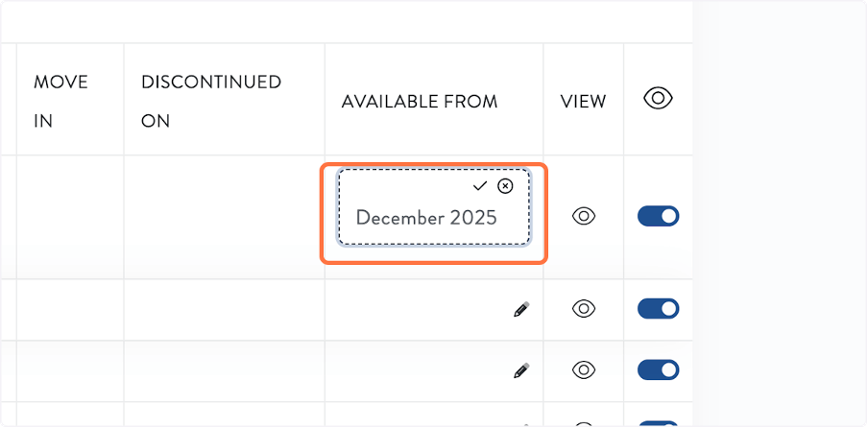
Task: Edit Available From via the second row pencil
Action: (520, 309)
